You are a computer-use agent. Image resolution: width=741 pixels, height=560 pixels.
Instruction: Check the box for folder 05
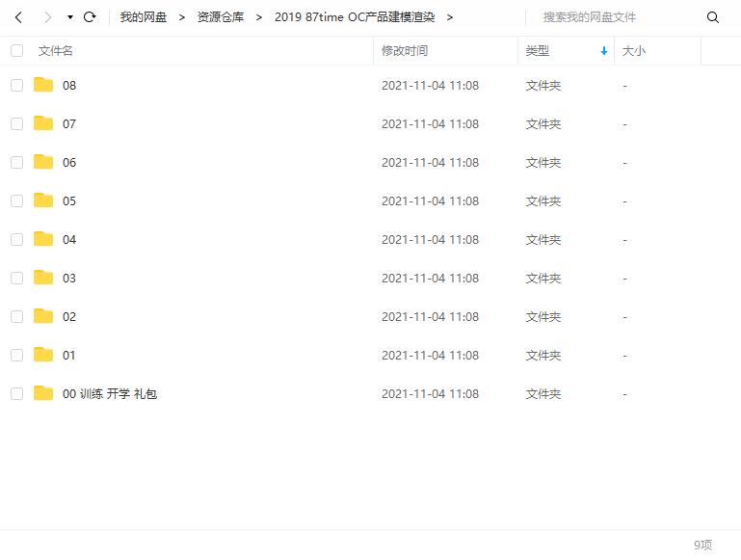(x=17, y=200)
